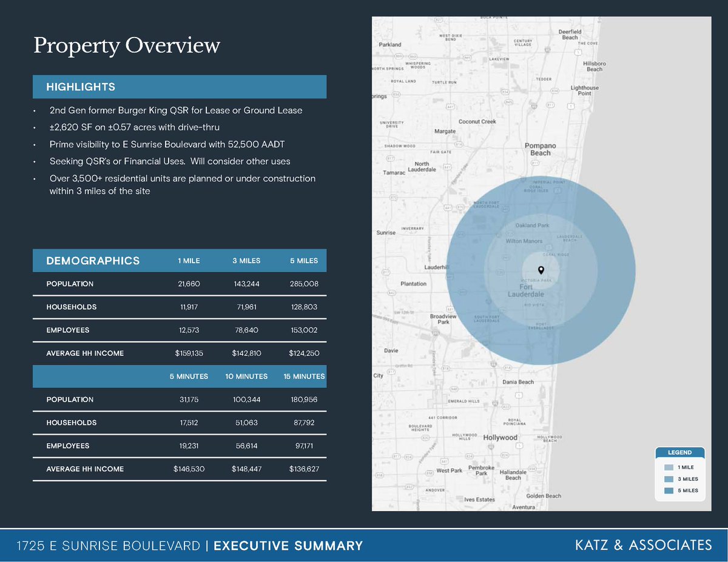The width and height of the screenshot is (728, 562).
Task: Click the black location pin on the map
Action: [541, 270]
